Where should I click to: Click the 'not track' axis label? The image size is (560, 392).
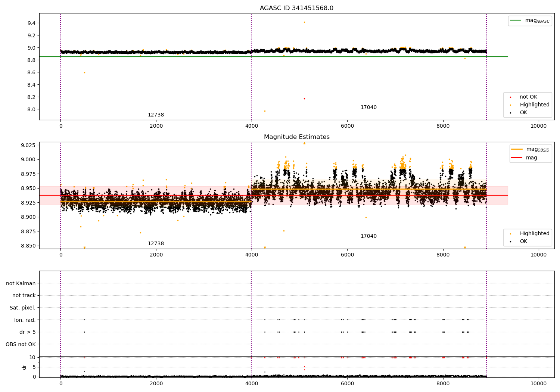coord(24,295)
